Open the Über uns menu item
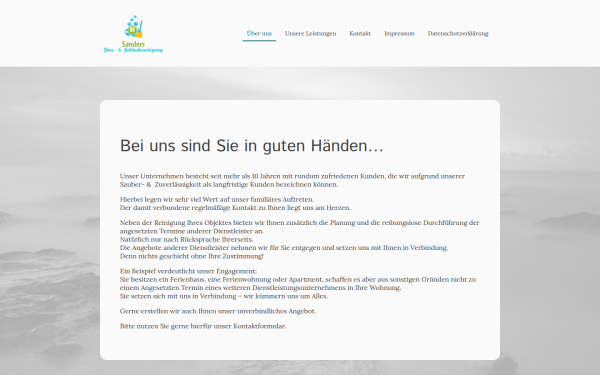The height and width of the screenshot is (375, 600). (x=259, y=33)
